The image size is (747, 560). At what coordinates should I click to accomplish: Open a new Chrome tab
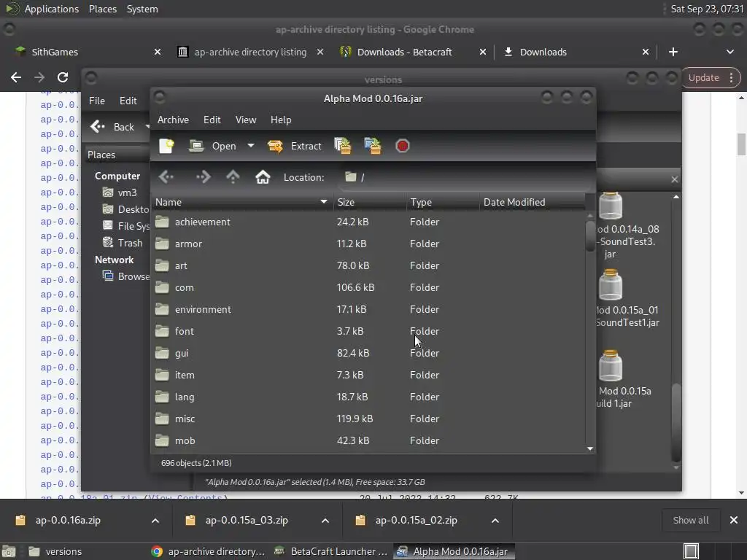(673, 52)
